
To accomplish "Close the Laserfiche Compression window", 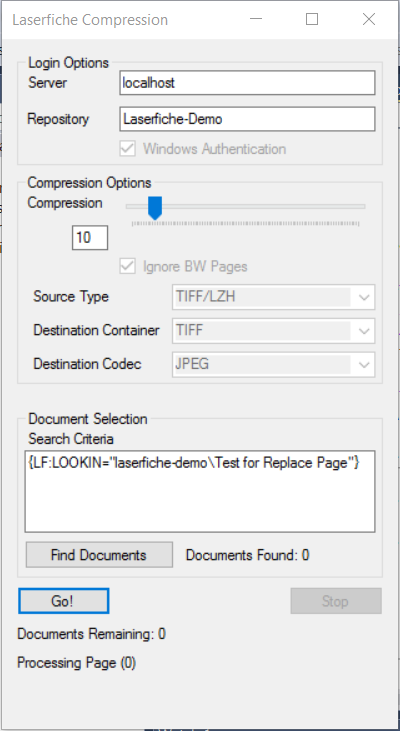I will 369,19.
